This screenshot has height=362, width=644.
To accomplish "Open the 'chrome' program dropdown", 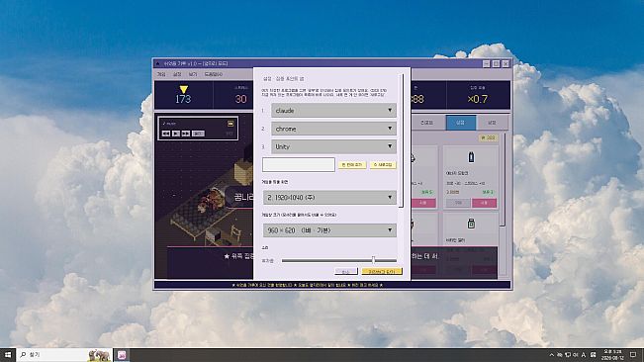I will pyautogui.click(x=333, y=129).
